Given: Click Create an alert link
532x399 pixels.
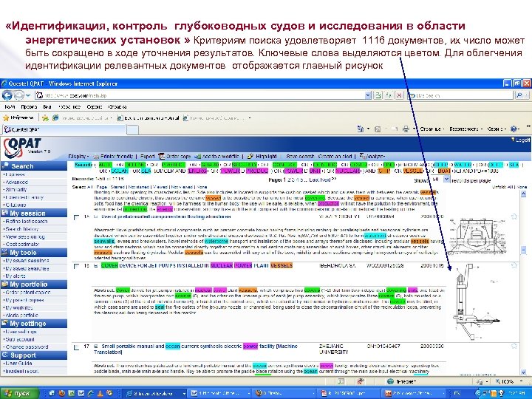Looking at the screenshot, I should coord(335,157).
